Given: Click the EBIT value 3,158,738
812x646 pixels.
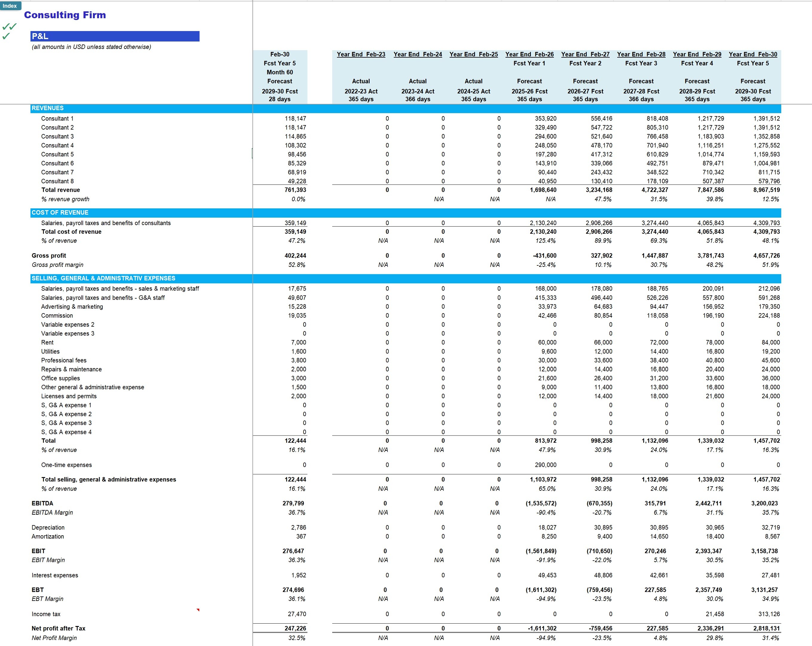Looking at the screenshot, I should 764,551.
